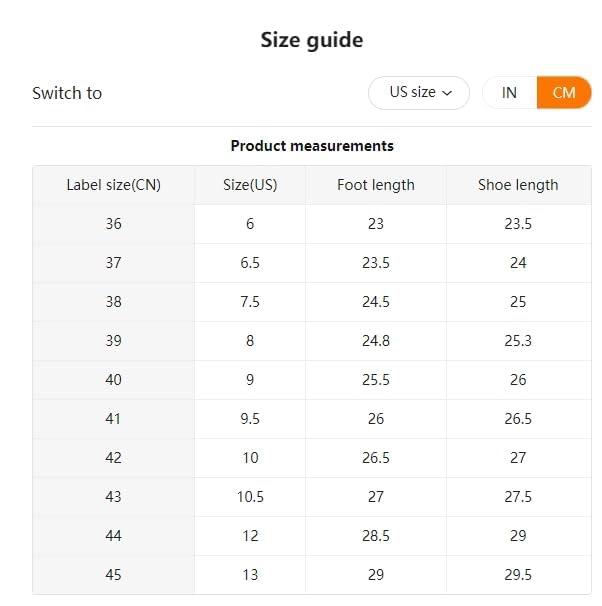Click the Shoe length column header
602x606 pixels.
point(518,185)
